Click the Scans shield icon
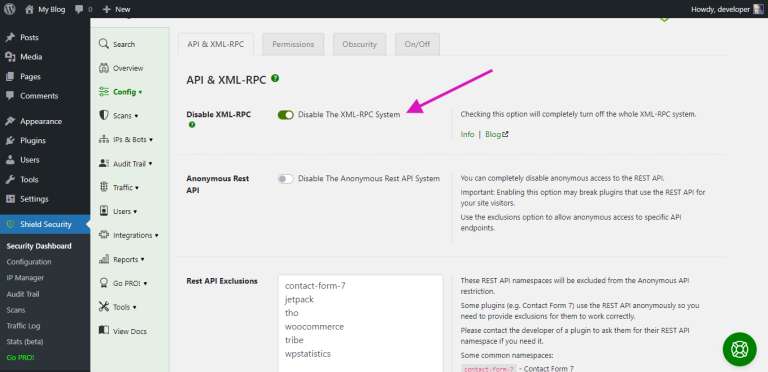The height and width of the screenshot is (372, 768). pyautogui.click(x=103, y=115)
